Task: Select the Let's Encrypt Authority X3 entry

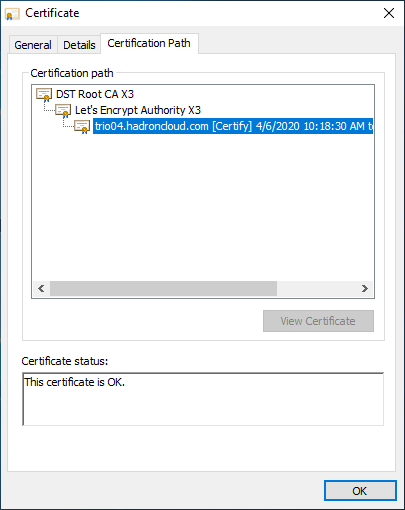Action: click(x=138, y=110)
